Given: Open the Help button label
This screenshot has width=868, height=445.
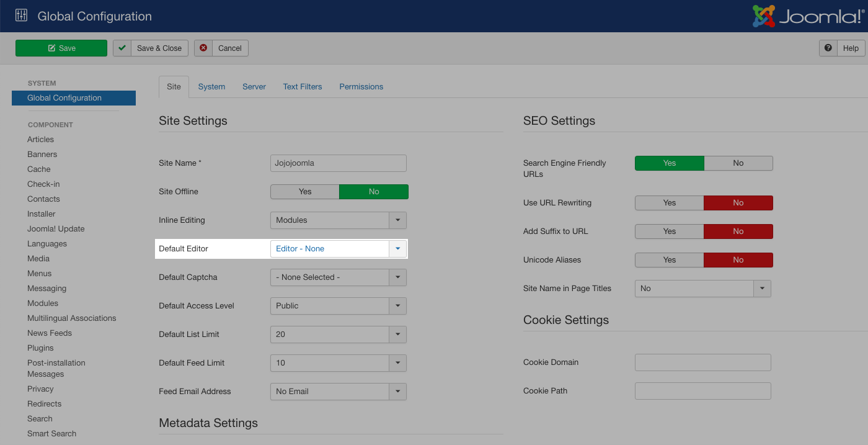Looking at the screenshot, I should [851, 48].
